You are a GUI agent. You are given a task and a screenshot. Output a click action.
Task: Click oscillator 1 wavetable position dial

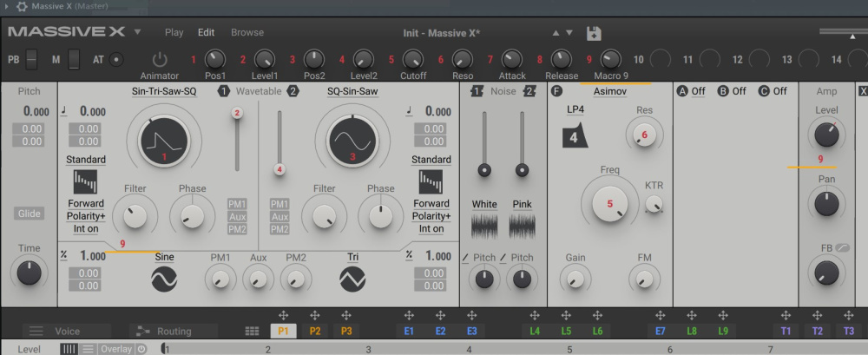tap(164, 141)
